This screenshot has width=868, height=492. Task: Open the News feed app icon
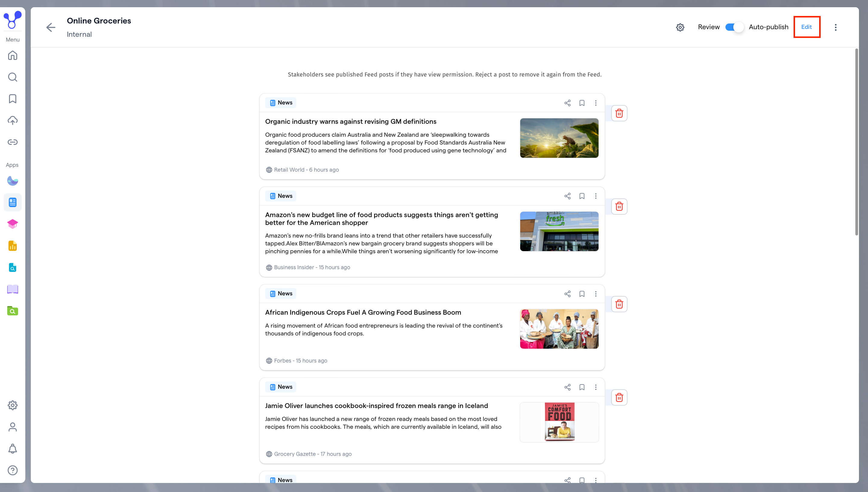(x=13, y=202)
